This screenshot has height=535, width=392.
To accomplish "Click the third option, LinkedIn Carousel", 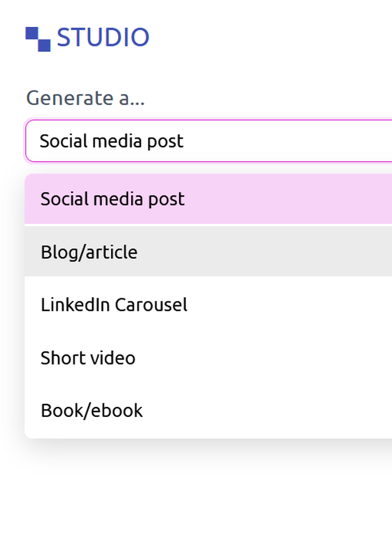I will pos(114,305).
